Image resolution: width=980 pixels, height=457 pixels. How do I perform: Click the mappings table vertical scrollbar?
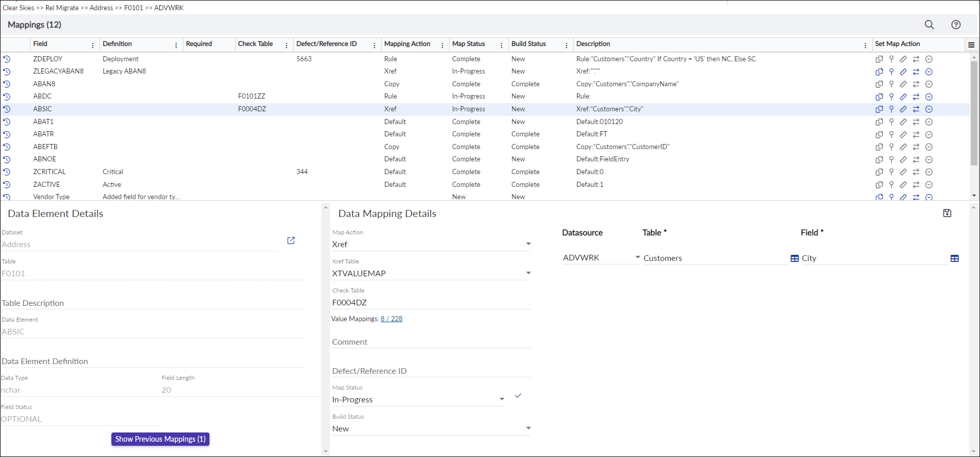pos(974,112)
